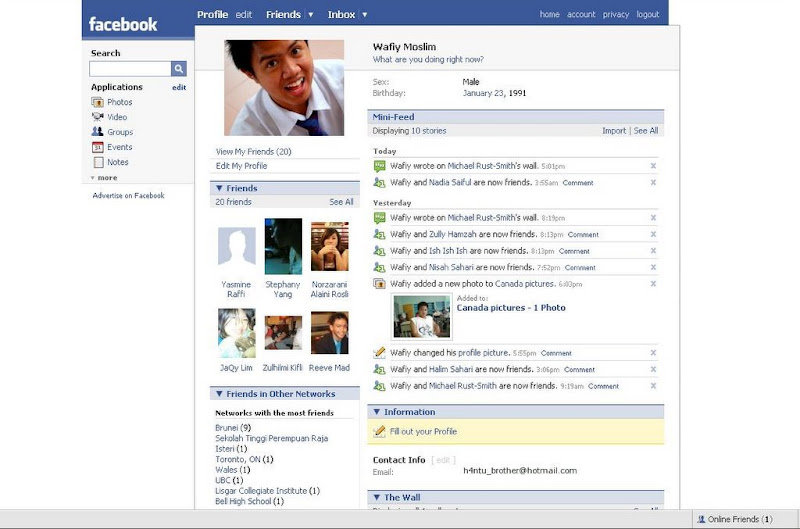Viewport: 800px width, 529px height.
Task: Click the status prompt What are you doing right now
Action: click(428, 59)
